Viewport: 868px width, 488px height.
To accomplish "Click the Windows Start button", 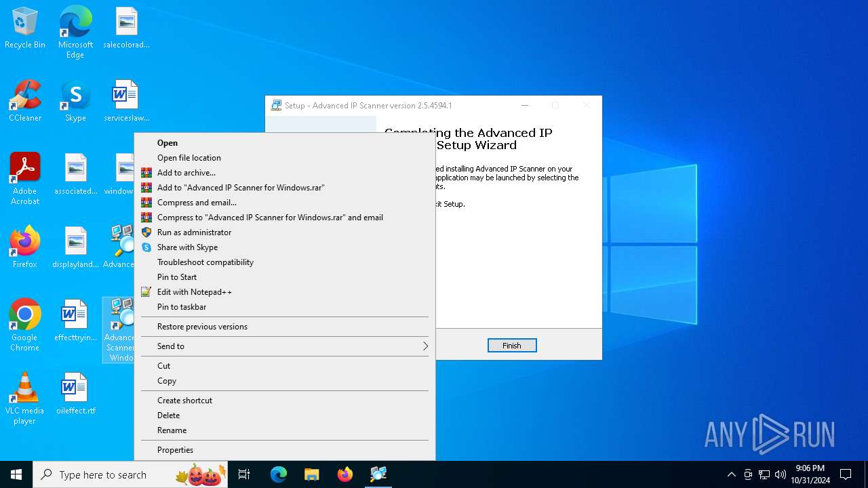I will tap(16, 474).
